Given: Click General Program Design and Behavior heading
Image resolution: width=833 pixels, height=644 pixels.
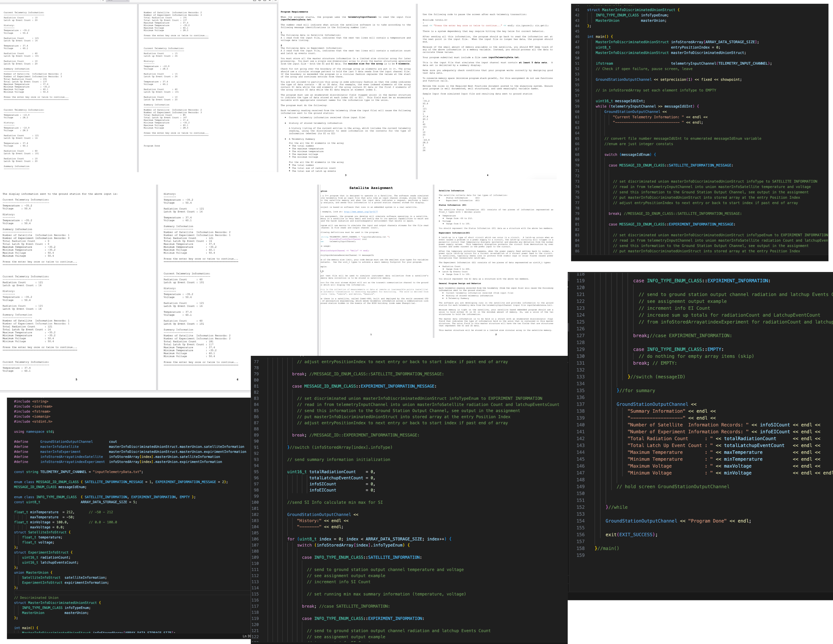Looking at the screenshot, I should (x=460, y=283).
